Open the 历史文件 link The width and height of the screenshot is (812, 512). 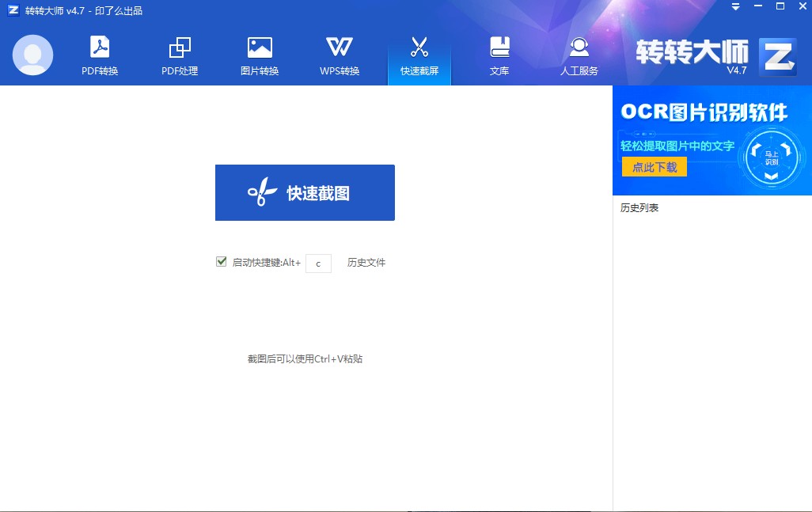pos(366,263)
